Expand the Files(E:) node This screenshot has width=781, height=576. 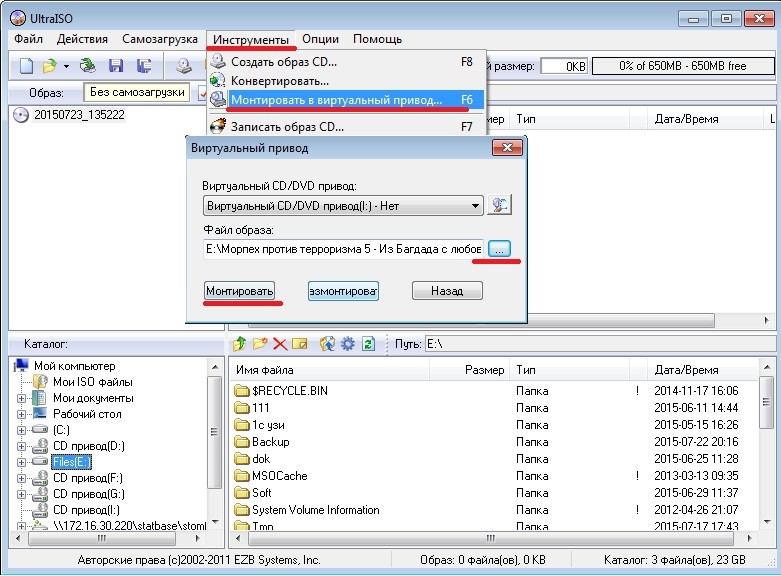coord(21,462)
